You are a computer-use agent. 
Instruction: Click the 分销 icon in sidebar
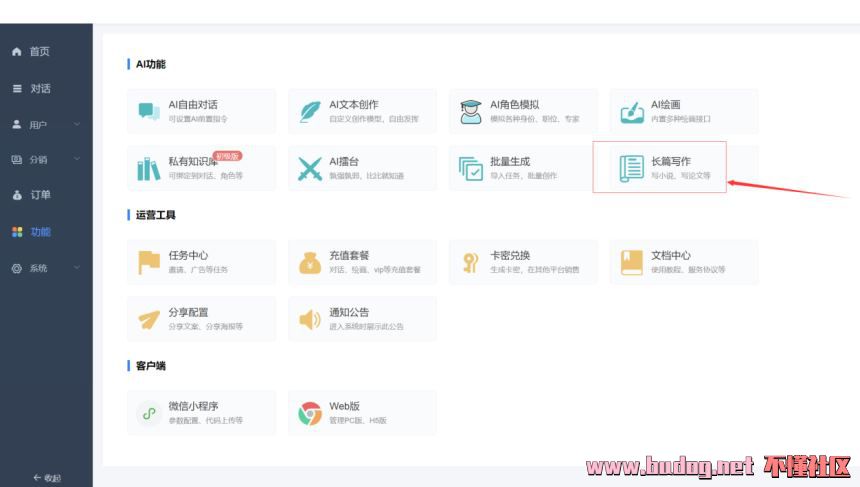[x=16, y=160]
